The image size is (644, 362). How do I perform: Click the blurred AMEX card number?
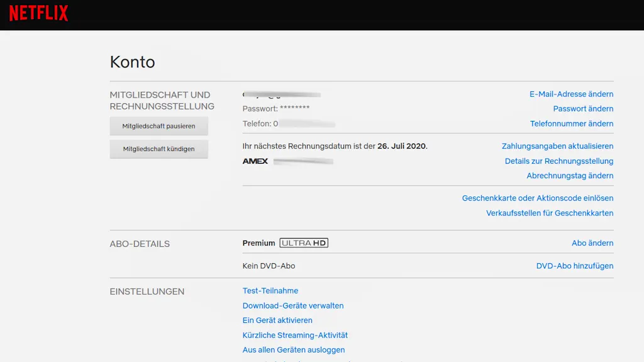coord(303,161)
